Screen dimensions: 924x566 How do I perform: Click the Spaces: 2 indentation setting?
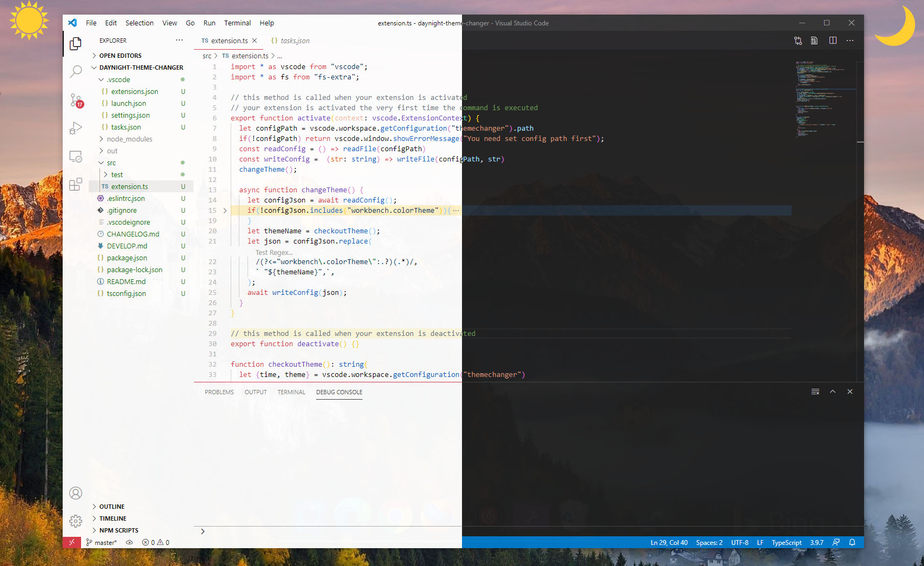(x=709, y=542)
